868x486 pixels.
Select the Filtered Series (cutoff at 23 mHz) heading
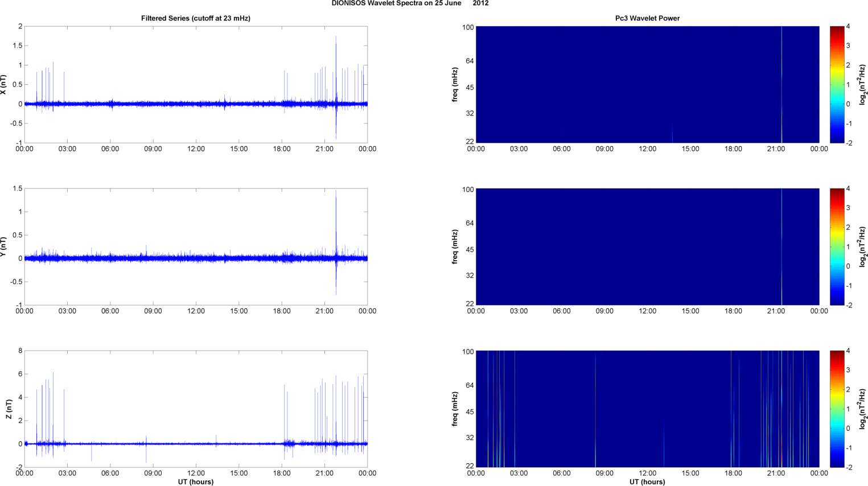pyautogui.click(x=196, y=18)
